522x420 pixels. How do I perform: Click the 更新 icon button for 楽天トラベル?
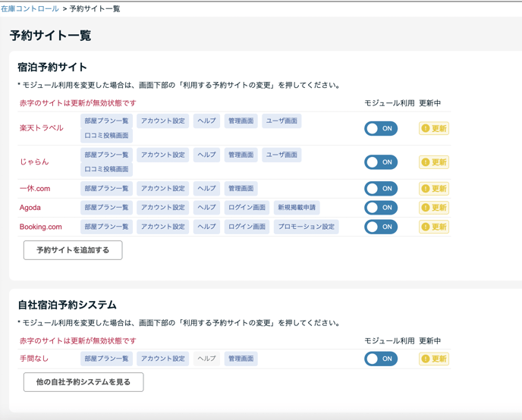[x=433, y=129]
